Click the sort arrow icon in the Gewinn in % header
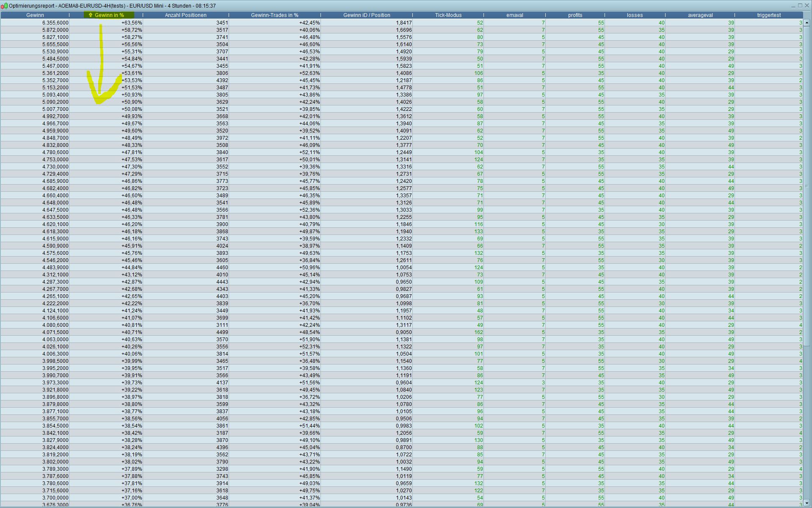Image resolution: width=812 pixels, height=508 pixels. 90,15
